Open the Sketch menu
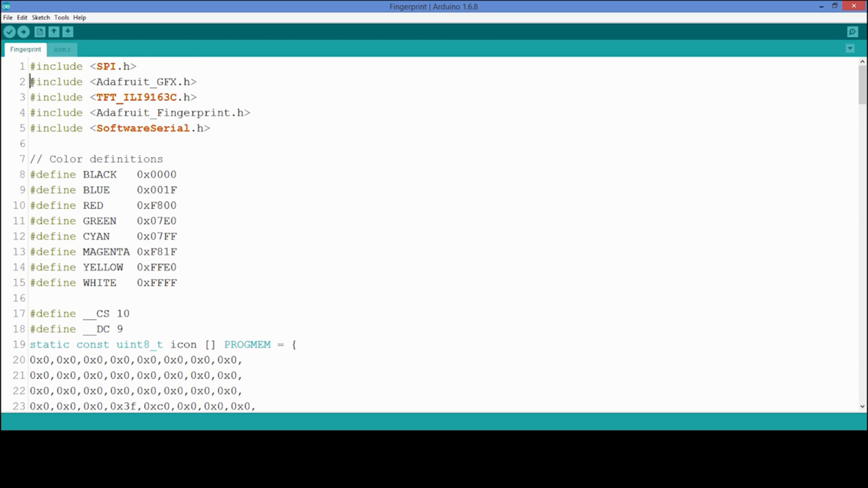 [x=41, y=17]
